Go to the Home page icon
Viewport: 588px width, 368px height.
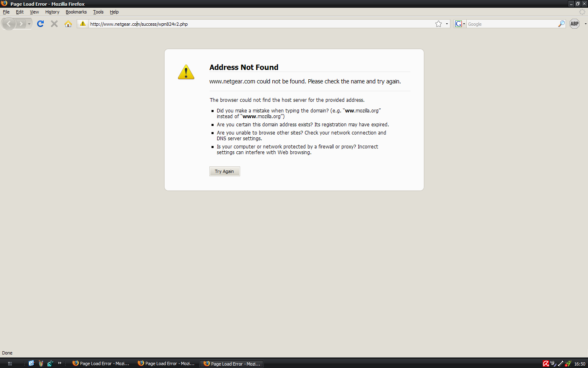[x=68, y=24]
